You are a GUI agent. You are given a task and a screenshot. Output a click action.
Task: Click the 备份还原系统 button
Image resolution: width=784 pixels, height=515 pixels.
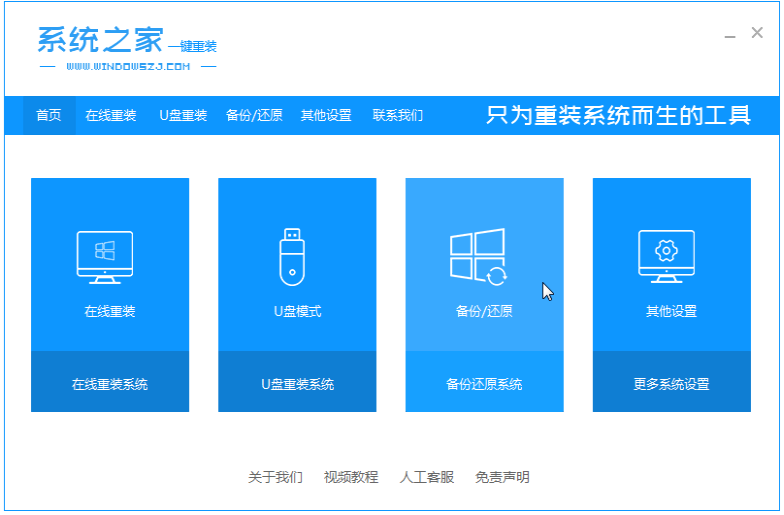pos(484,382)
